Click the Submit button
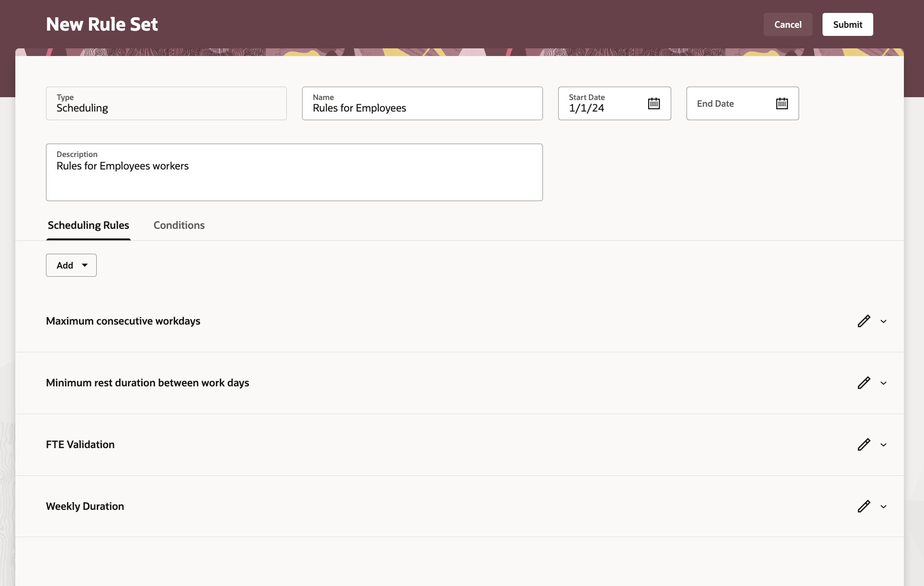924x586 pixels. pos(847,24)
